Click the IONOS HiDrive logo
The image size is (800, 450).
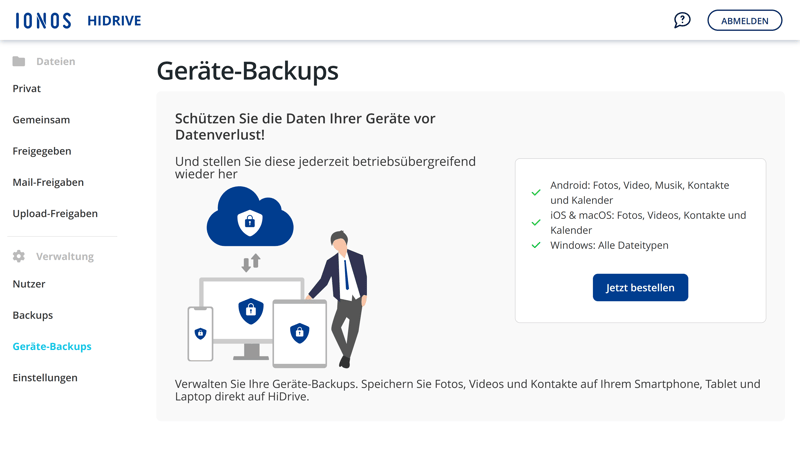click(78, 20)
